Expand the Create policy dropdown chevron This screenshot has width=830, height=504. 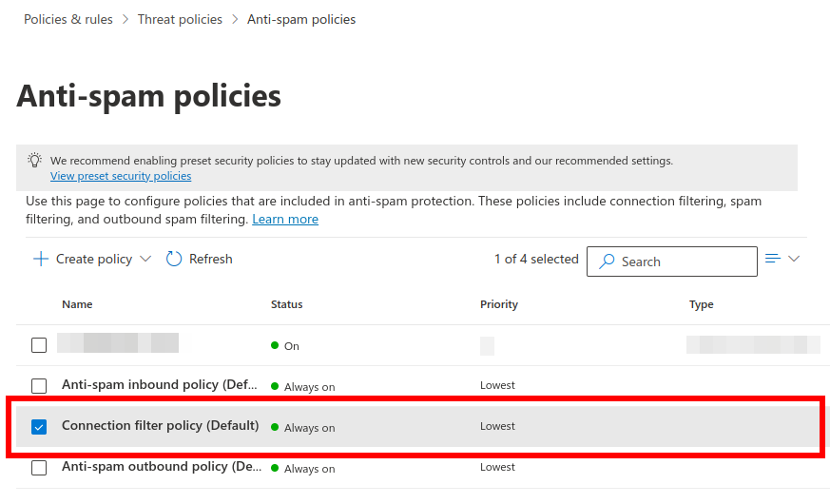(145, 259)
